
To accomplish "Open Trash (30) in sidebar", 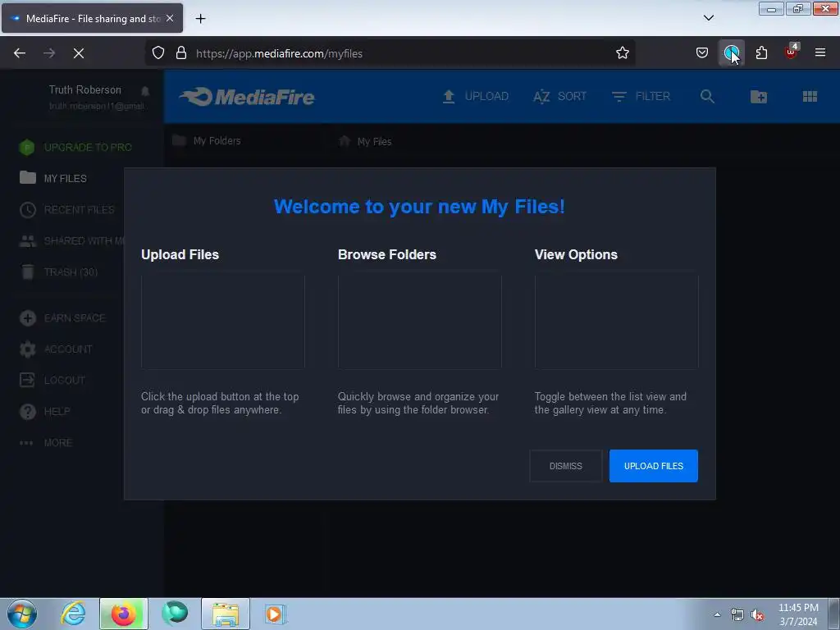I will tap(58, 272).
